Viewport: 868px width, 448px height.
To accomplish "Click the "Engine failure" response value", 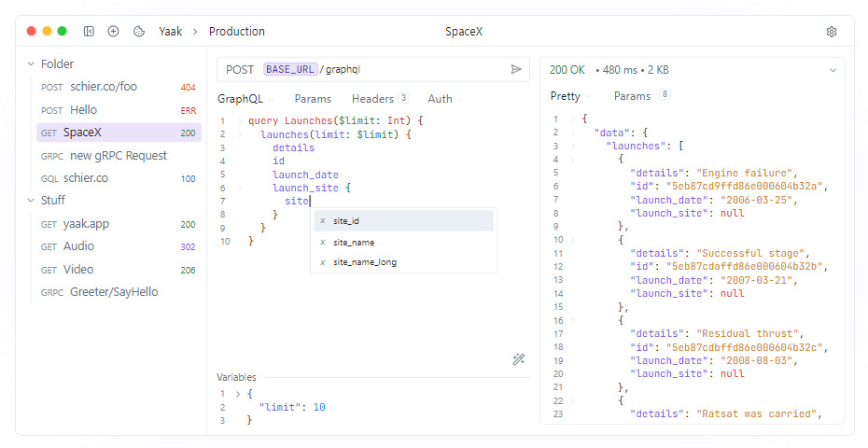I will coord(747,173).
